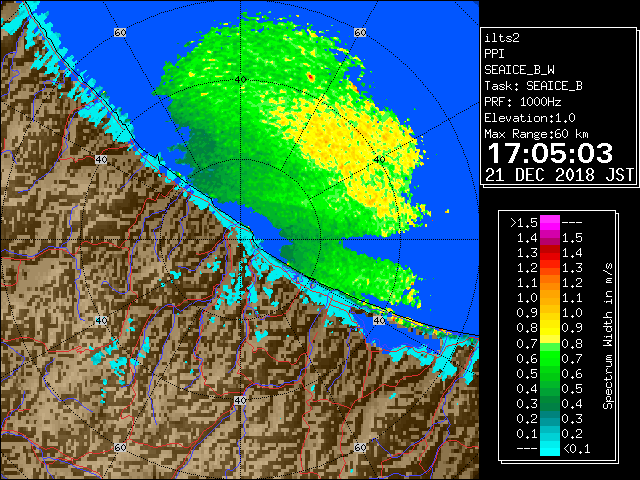
Task: Click the Spectrum Width in m/s legend title
Action: pyautogui.click(x=608, y=336)
